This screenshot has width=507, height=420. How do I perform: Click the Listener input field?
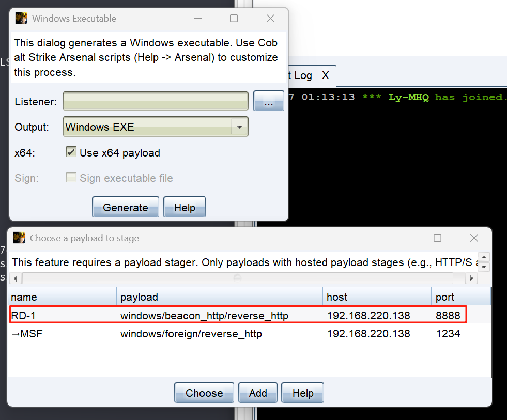(156, 101)
